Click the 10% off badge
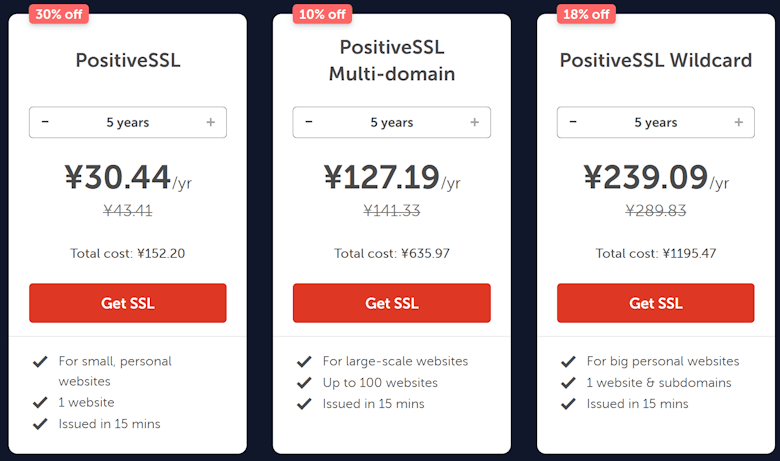This screenshot has width=780, height=461. click(x=322, y=14)
